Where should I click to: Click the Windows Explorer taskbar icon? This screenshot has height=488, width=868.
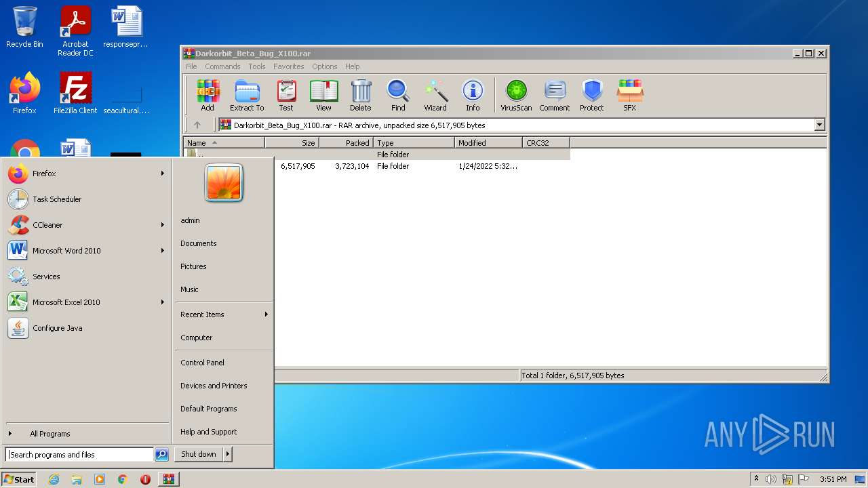click(x=77, y=479)
